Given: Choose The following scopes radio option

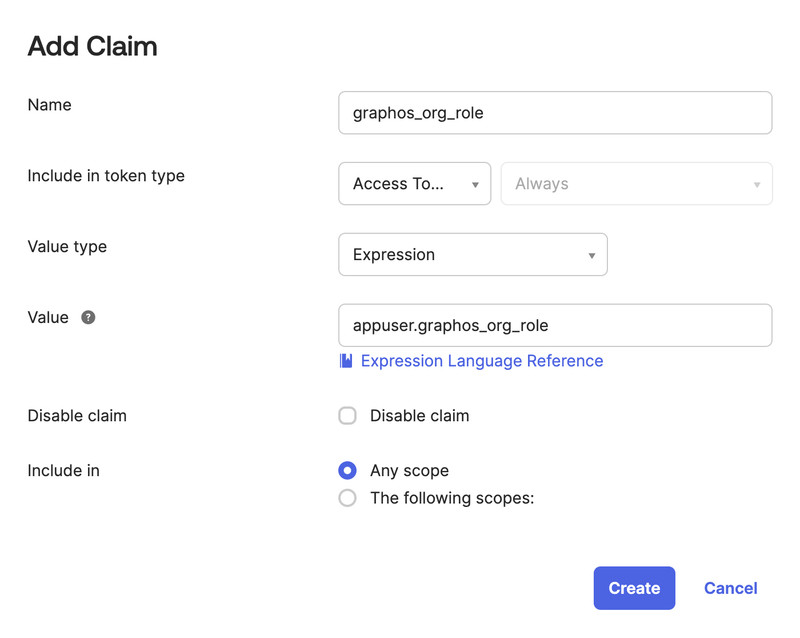Looking at the screenshot, I should [347, 498].
